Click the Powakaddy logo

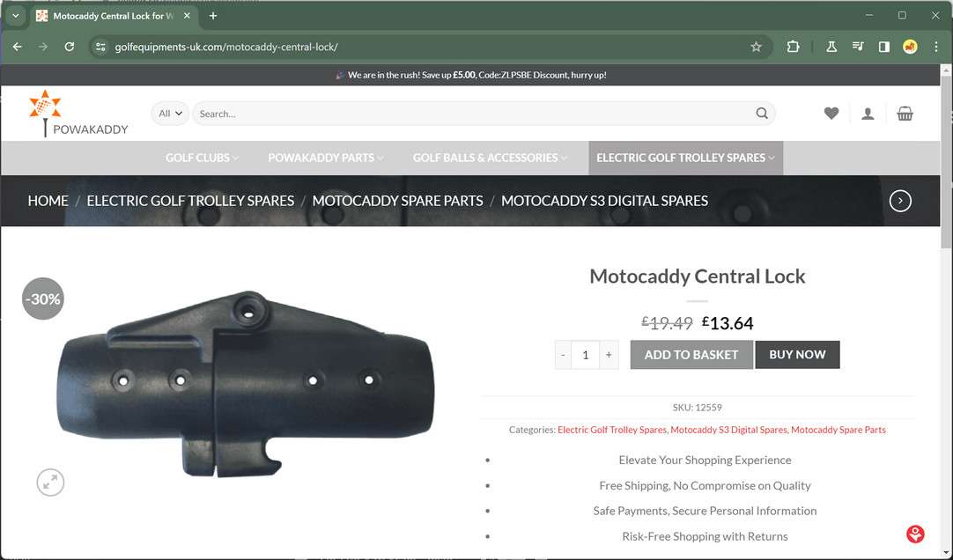pyautogui.click(x=78, y=114)
